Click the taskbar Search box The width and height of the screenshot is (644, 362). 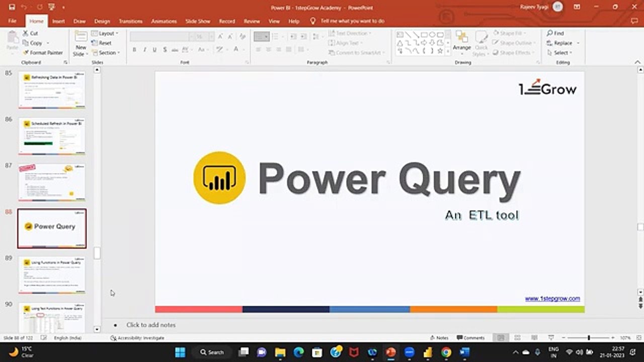pos(212,352)
